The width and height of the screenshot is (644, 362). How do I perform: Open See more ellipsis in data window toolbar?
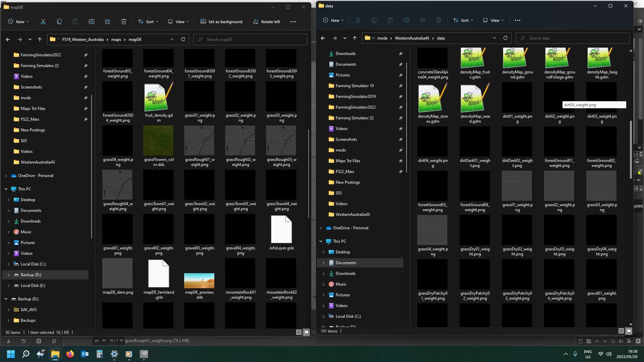[518, 20]
